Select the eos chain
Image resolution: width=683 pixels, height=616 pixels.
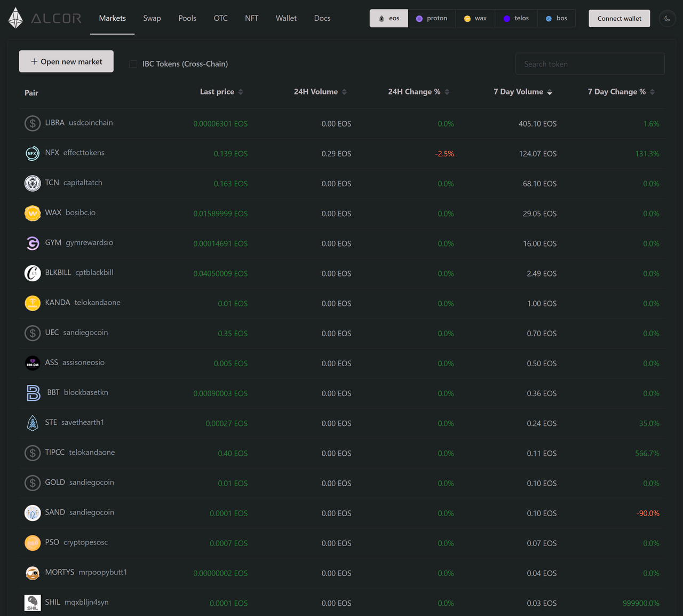point(389,18)
